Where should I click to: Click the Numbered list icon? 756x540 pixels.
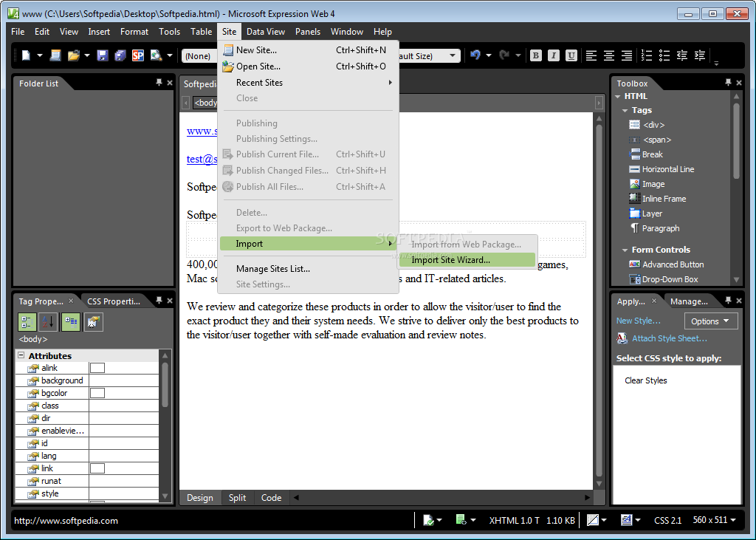[x=647, y=56]
